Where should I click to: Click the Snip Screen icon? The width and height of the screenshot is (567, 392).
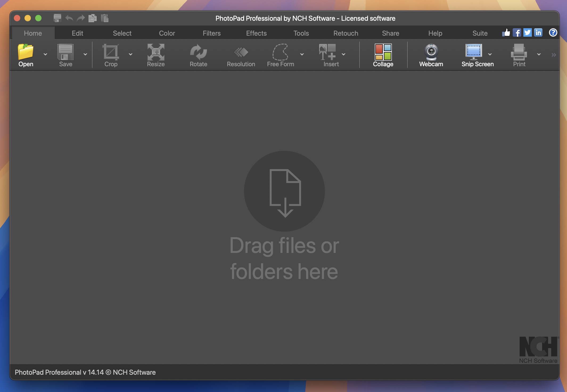click(474, 52)
